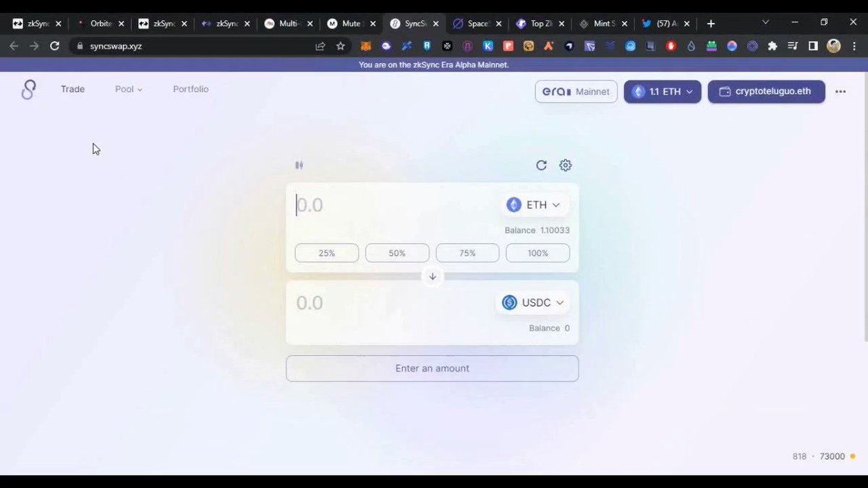Click the orange A extension icon

(549, 46)
